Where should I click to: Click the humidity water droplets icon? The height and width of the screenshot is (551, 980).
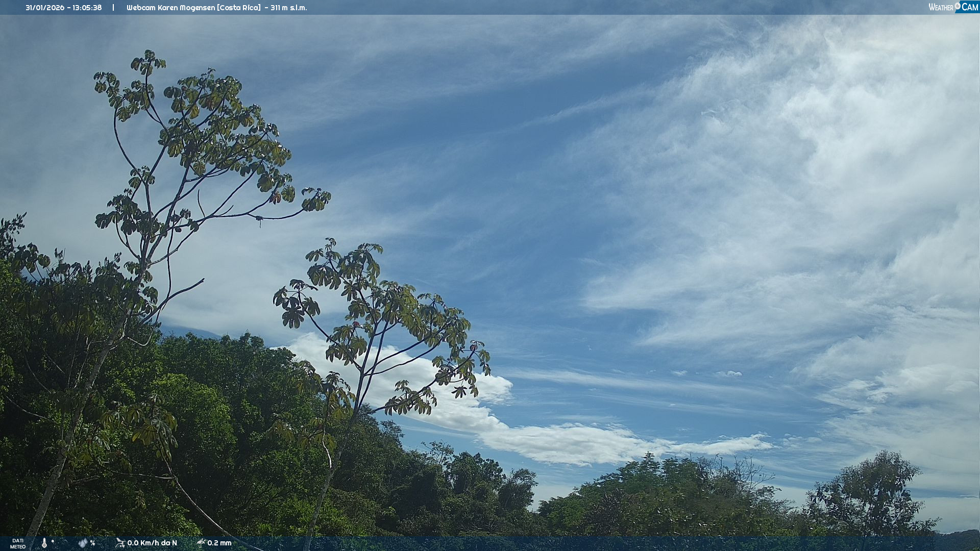coord(83,543)
